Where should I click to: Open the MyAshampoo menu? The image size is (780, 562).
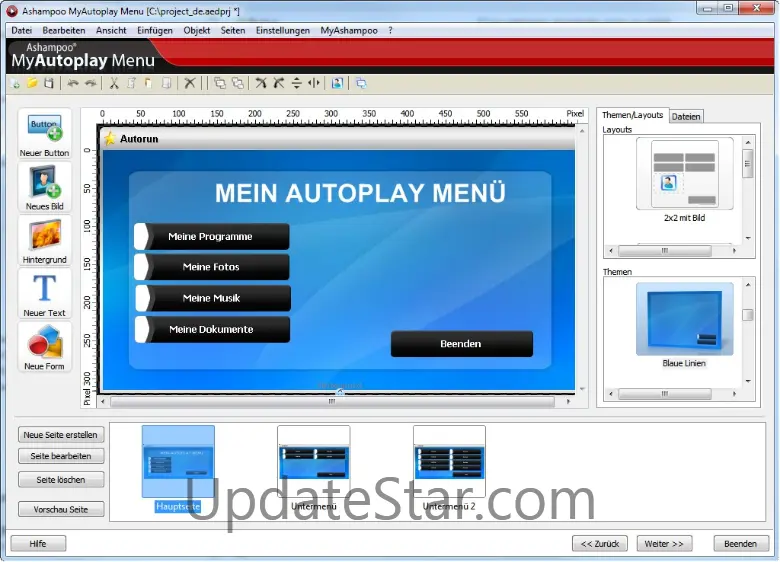tap(349, 30)
